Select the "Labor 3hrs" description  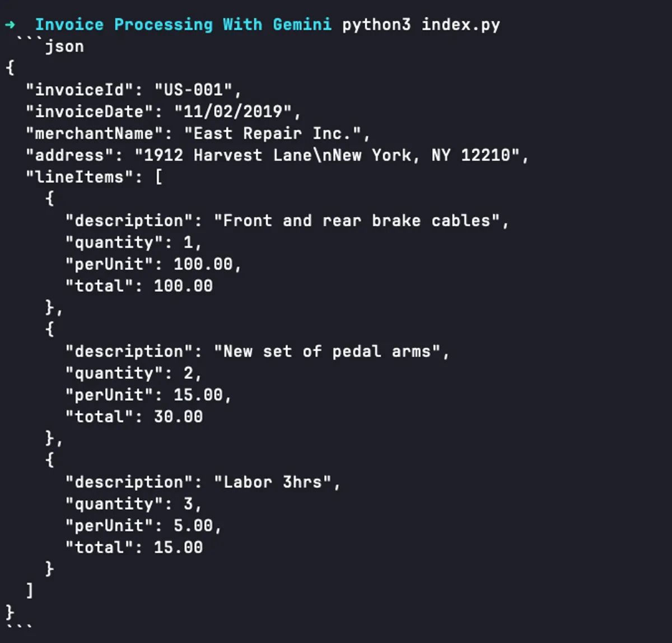tap(273, 482)
